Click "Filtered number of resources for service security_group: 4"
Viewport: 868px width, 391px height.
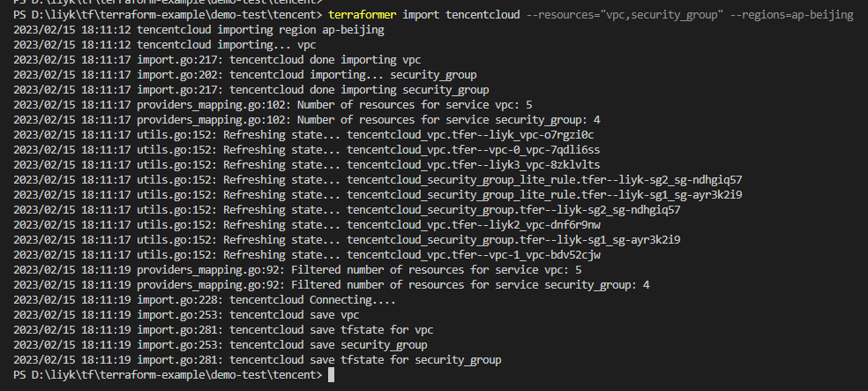(470, 285)
